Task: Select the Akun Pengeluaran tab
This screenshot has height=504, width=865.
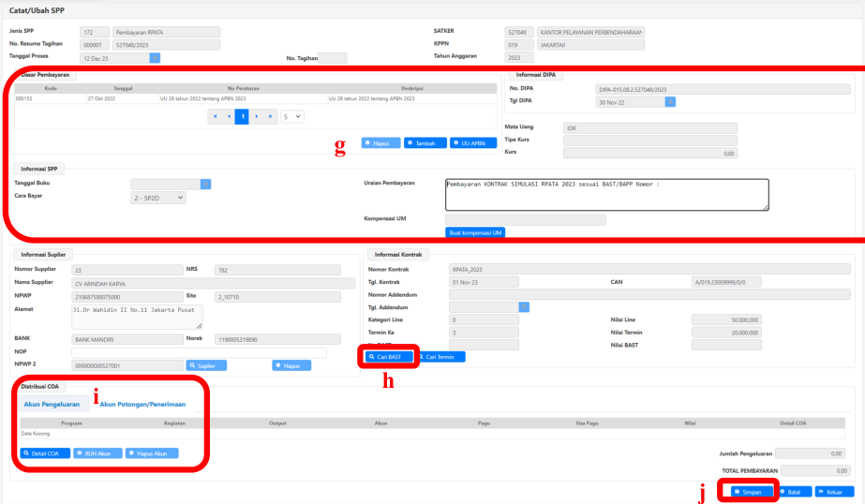Action: [x=52, y=405]
